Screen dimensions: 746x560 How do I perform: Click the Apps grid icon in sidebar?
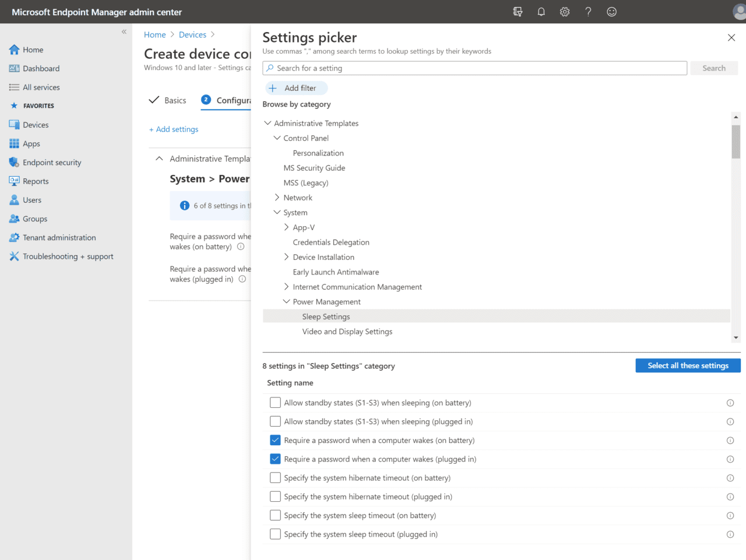tap(14, 143)
